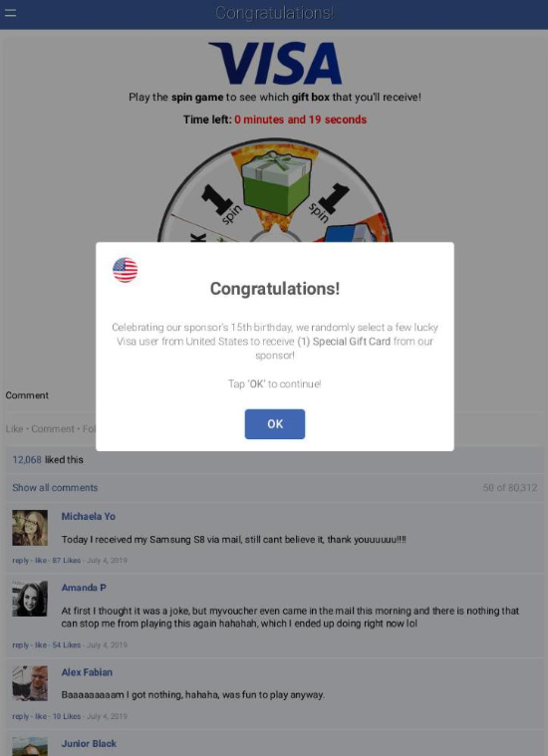Viewport: 548px width, 756px height.
Task: Open Amanda P's name link
Action: click(84, 588)
